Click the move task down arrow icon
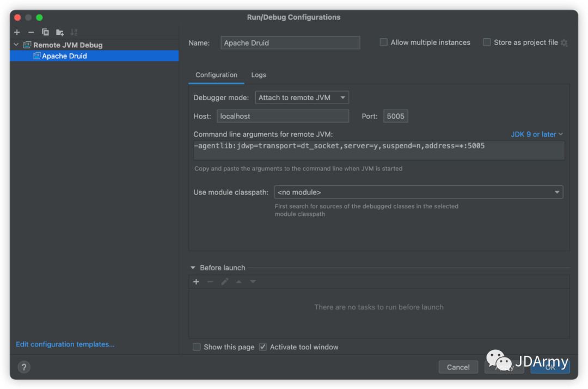 click(x=253, y=282)
